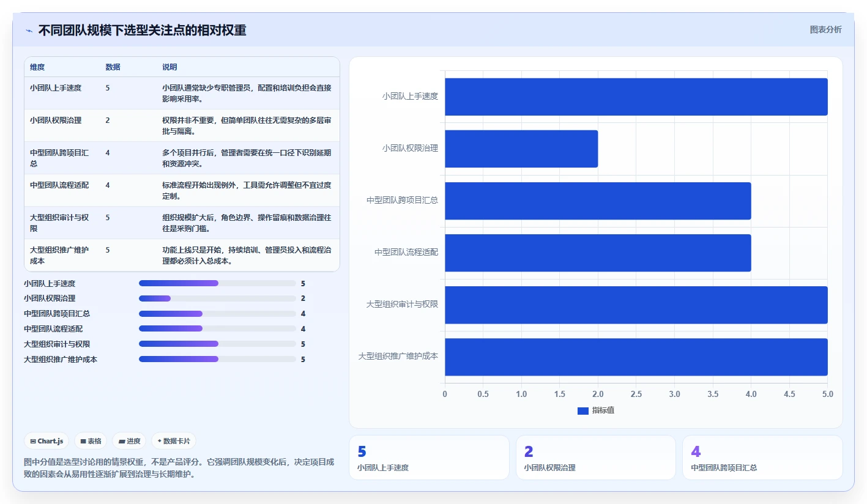
Task: Click the chart bar for 大型组织推广维护成本
Action: [636, 357]
